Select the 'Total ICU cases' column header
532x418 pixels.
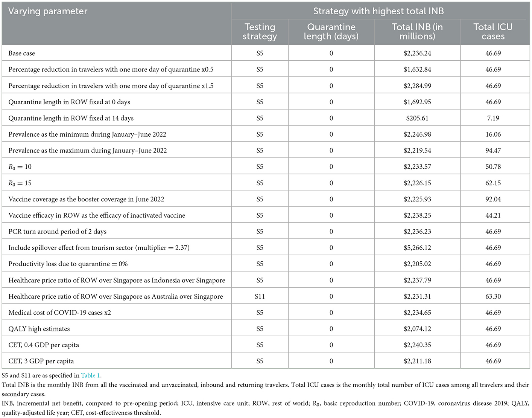(x=493, y=32)
